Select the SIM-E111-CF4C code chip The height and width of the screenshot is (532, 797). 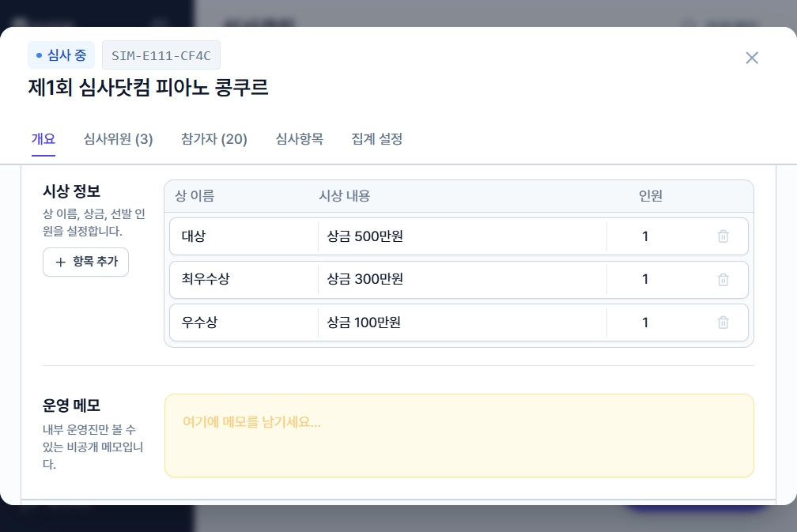tap(161, 55)
